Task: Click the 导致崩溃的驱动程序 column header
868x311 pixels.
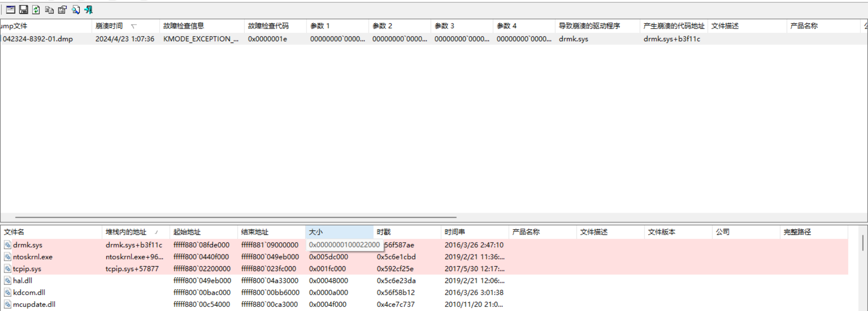Action: 589,26
